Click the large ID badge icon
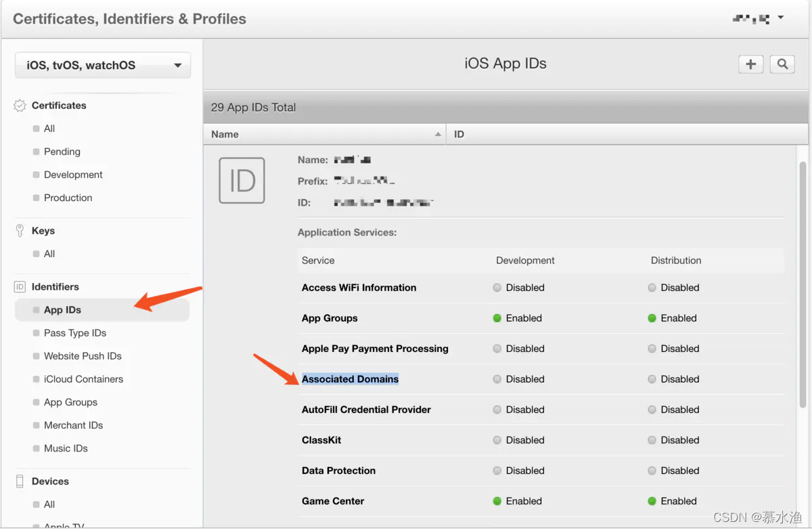 pyautogui.click(x=242, y=181)
